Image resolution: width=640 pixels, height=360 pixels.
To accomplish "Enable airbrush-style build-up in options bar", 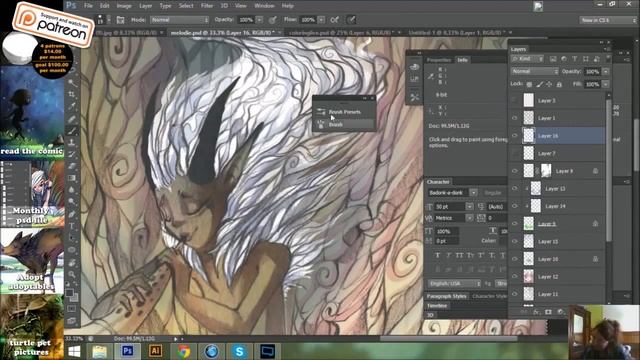I will (x=335, y=20).
